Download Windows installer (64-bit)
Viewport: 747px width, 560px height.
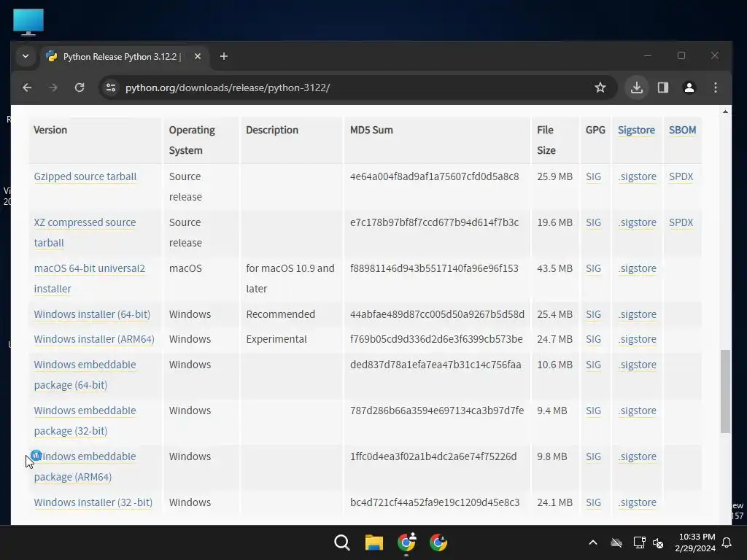point(92,314)
